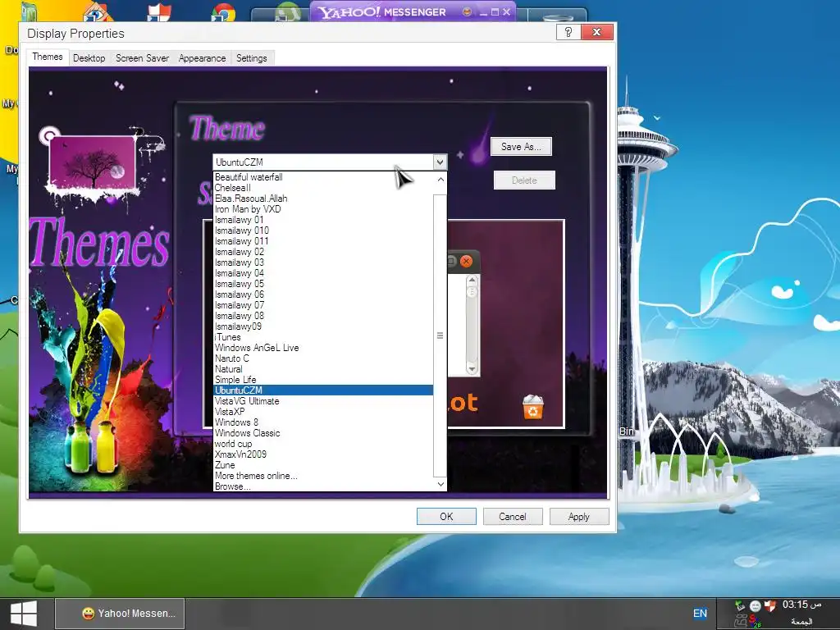Click the Save As... button
This screenshot has height=630, width=840.
click(521, 147)
